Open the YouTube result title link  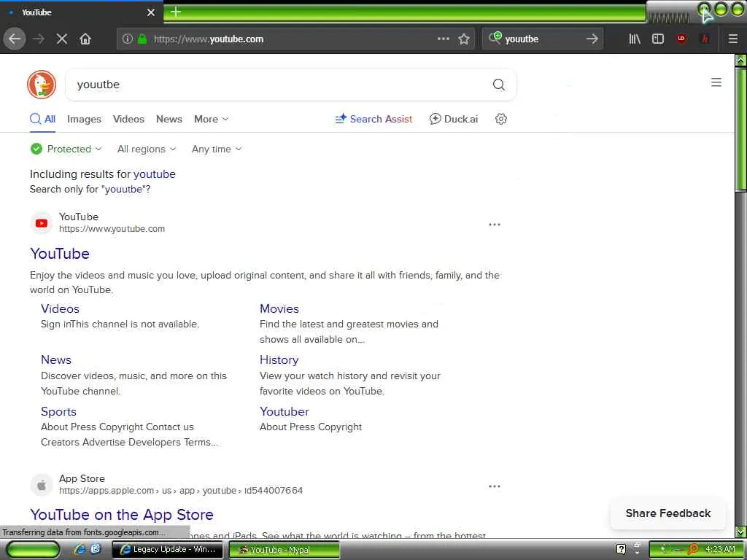click(60, 254)
